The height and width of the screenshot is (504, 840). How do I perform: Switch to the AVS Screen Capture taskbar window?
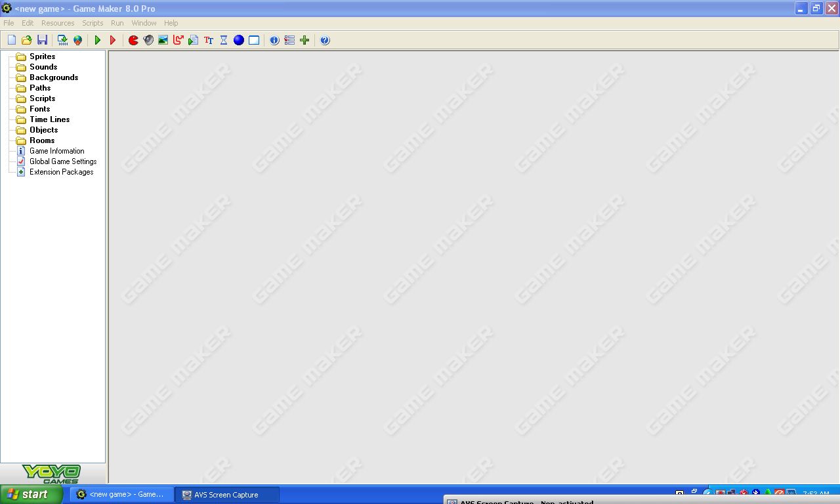pos(226,494)
